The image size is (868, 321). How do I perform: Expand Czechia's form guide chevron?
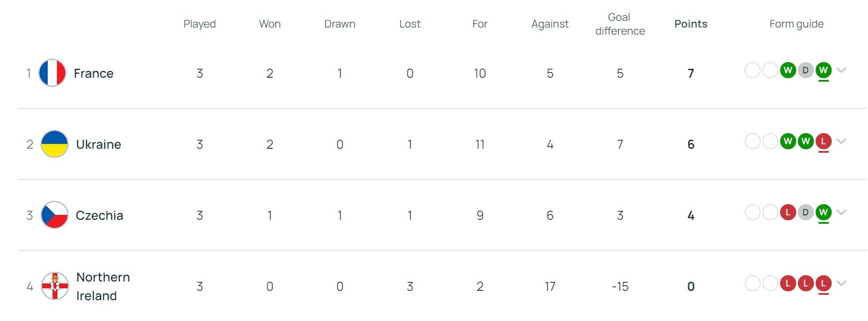coord(841,212)
